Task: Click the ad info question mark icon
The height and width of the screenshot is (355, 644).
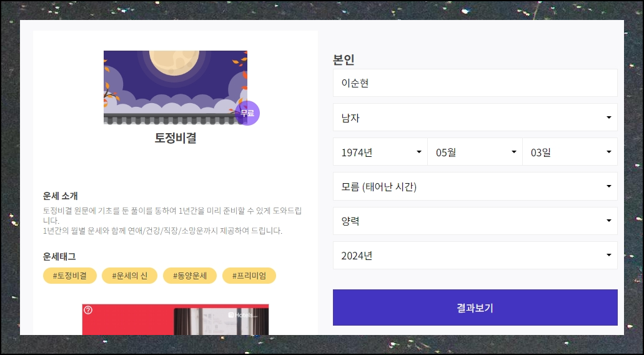Action: pyautogui.click(x=88, y=310)
